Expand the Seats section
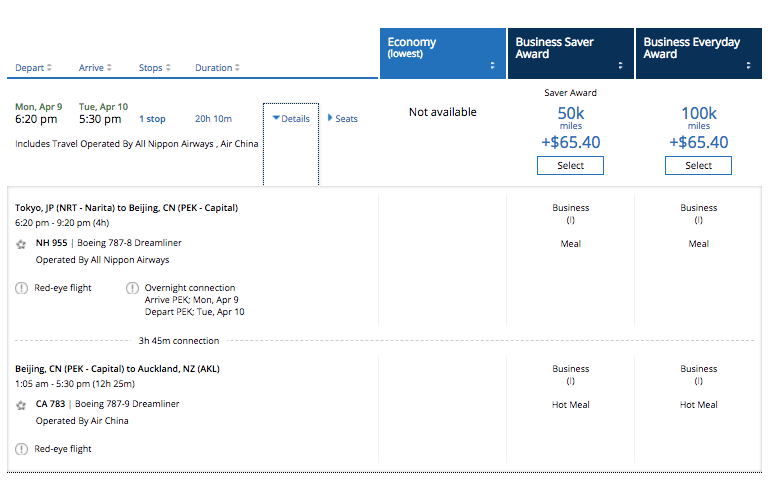Screen dimensions: 772x481 pos(342,118)
